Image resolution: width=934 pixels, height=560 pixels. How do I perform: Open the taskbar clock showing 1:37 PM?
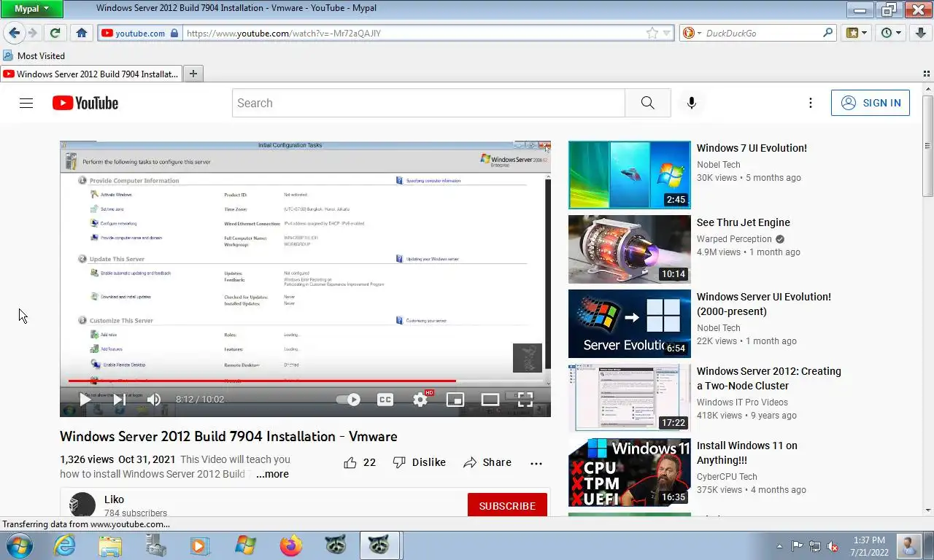[x=868, y=545]
